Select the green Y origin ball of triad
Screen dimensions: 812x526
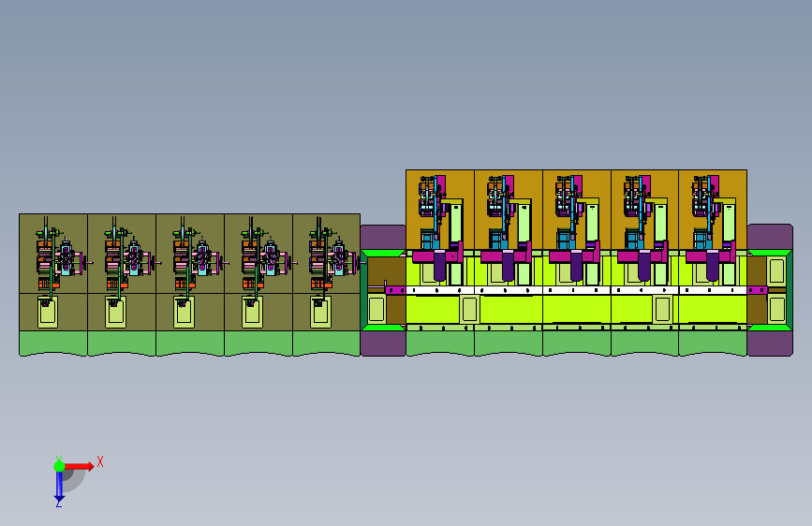[x=60, y=466]
